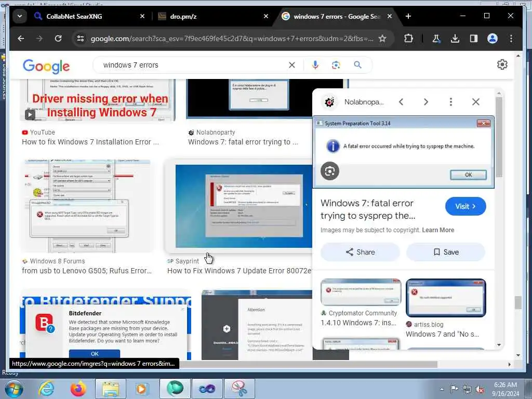
Task: Open Chrome three-dot menu
Action: 511,38
